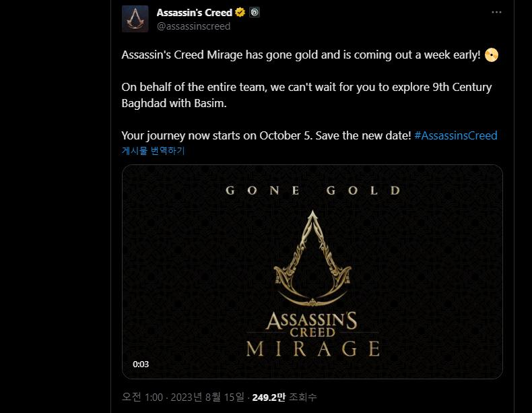Click the gold verified checkmark badge
Image resolution: width=532 pixels, height=413 pixels.
point(240,13)
